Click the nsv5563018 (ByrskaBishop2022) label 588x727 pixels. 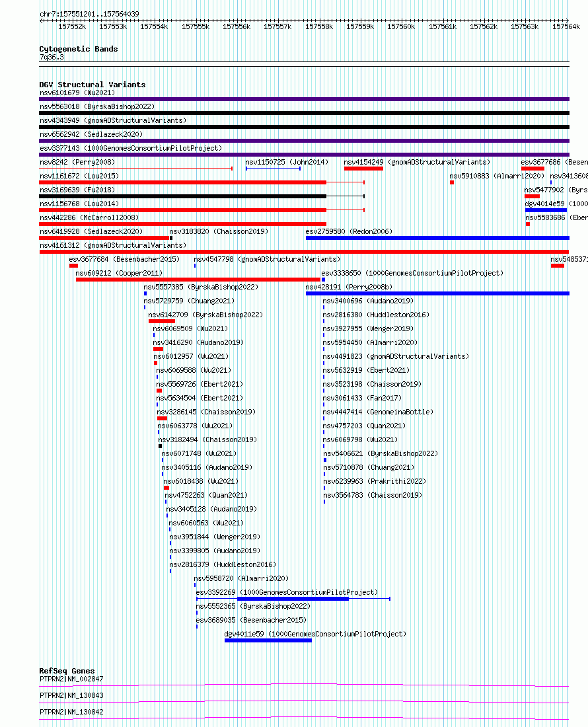pyautogui.click(x=97, y=106)
